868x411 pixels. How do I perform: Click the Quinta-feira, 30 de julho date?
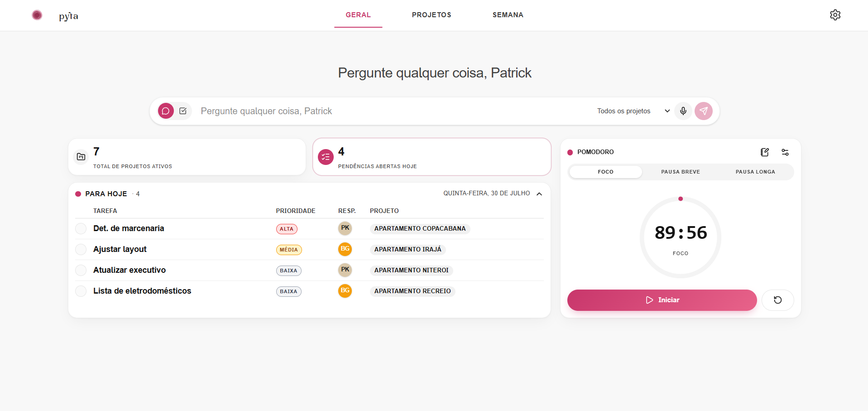(487, 193)
